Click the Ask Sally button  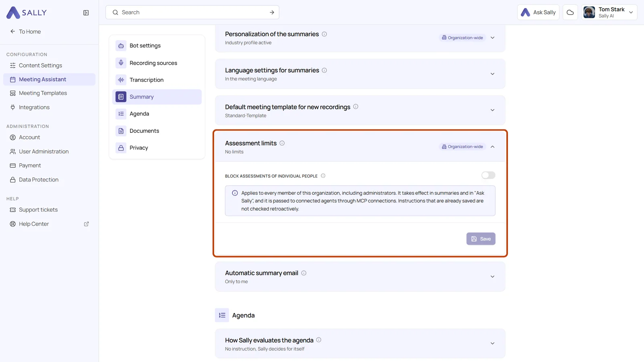pyautogui.click(x=538, y=12)
